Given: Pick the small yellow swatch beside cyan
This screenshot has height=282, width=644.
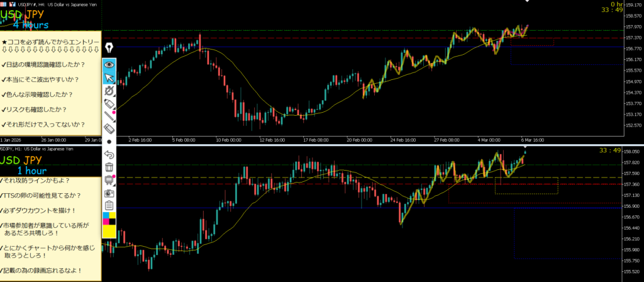Looking at the screenshot, I should tap(112, 215).
